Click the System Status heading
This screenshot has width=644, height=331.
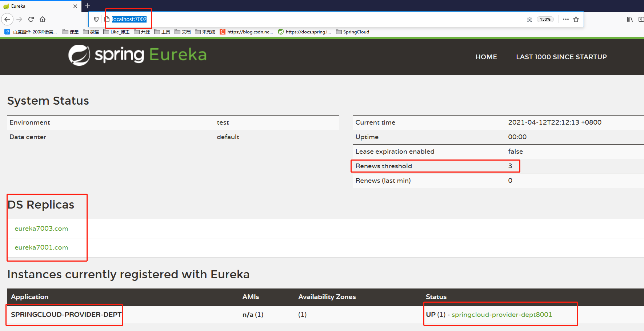(x=48, y=101)
